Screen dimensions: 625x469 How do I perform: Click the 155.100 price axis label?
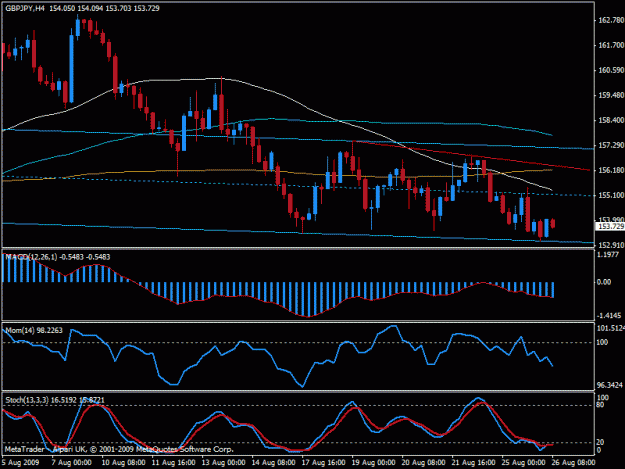611,195
